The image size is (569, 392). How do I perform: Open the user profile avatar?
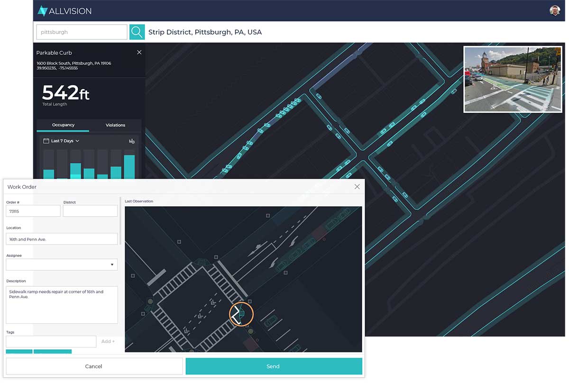point(555,10)
